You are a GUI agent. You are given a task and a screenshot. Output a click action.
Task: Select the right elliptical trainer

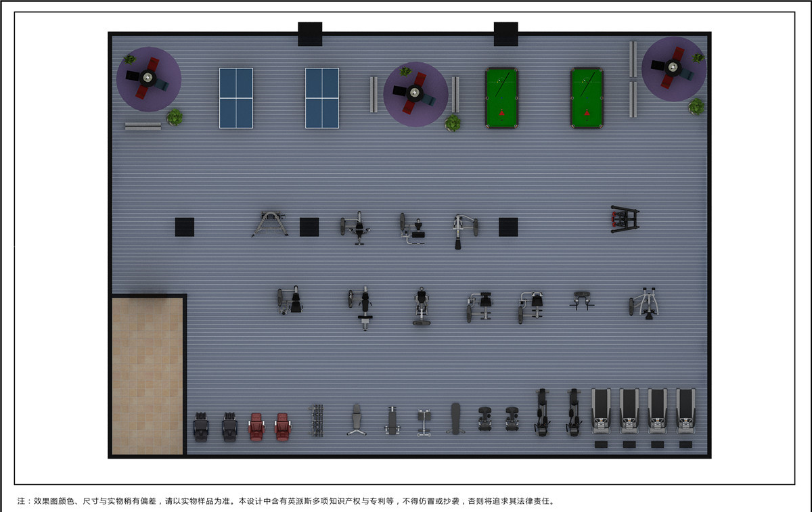pos(574,412)
